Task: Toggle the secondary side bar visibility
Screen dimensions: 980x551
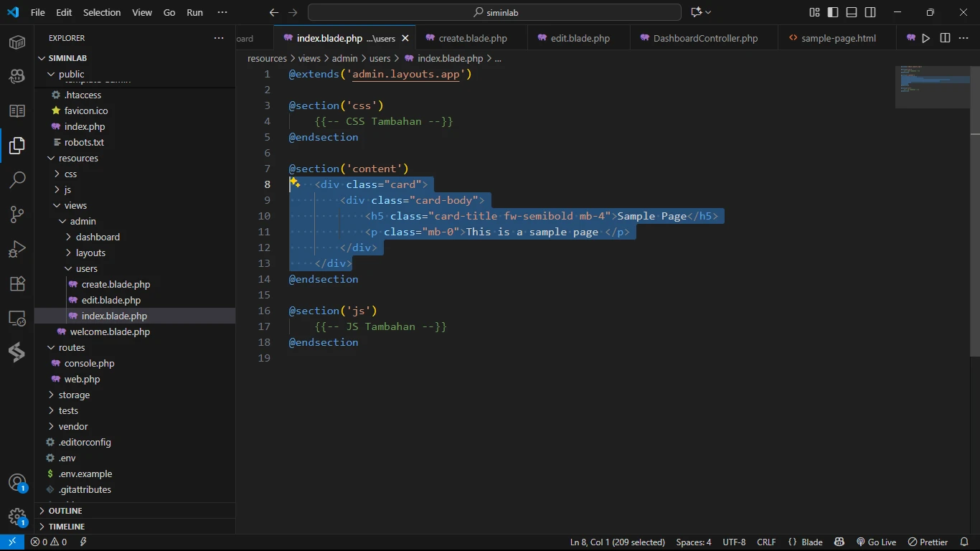Action: coord(870,12)
